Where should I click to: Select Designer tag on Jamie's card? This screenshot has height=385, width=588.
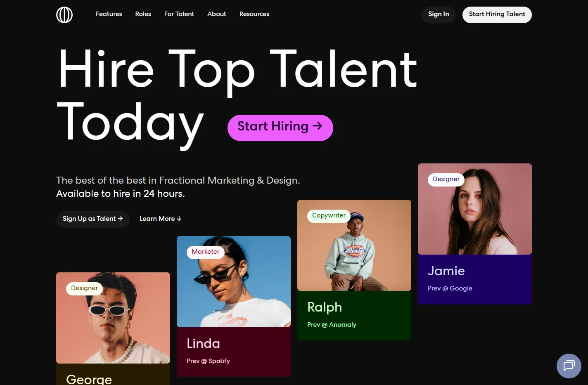pyautogui.click(x=446, y=180)
